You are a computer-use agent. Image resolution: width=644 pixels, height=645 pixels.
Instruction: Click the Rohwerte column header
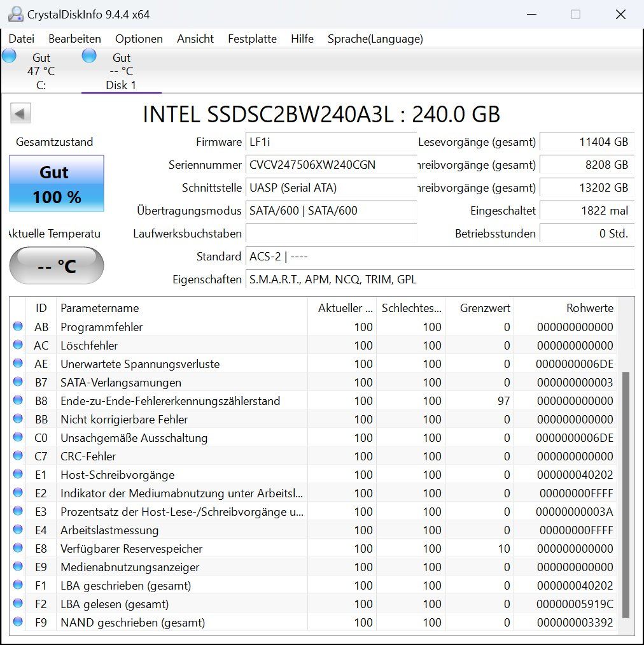[566, 308]
